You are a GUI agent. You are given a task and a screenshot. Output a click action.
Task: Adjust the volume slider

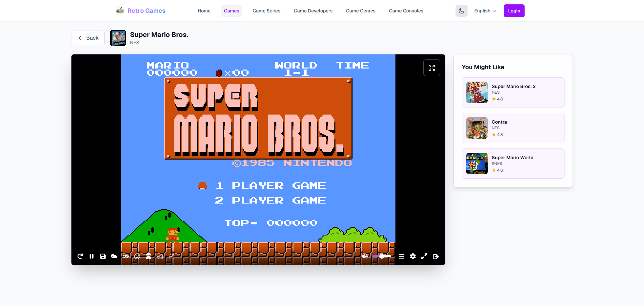point(382,256)
